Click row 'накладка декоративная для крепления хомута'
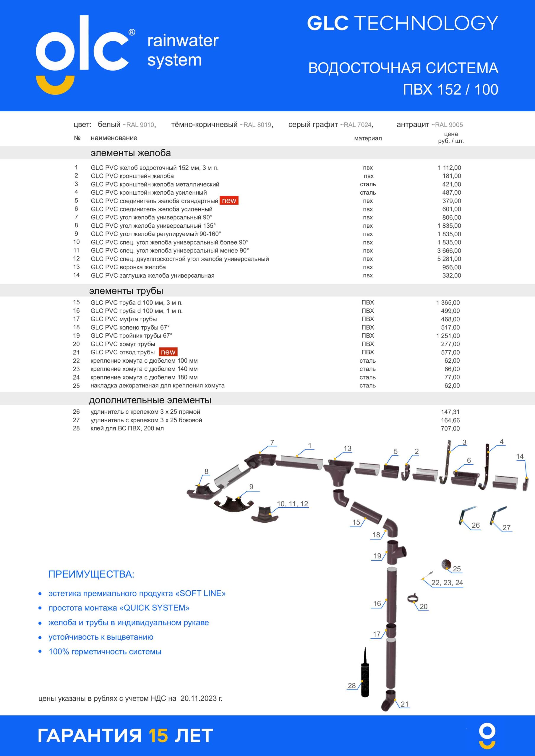The image size is (535, 756). coord(266,385)
